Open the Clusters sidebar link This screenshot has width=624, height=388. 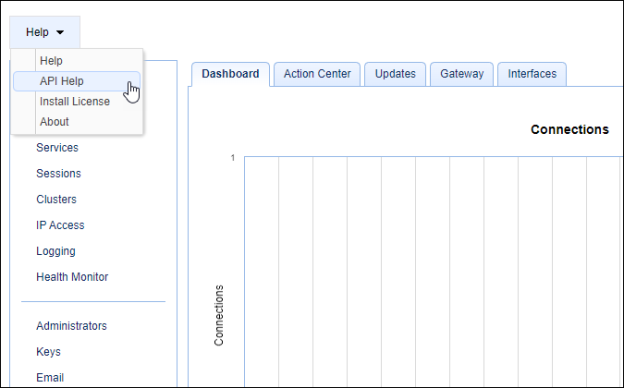click(57, 199)
